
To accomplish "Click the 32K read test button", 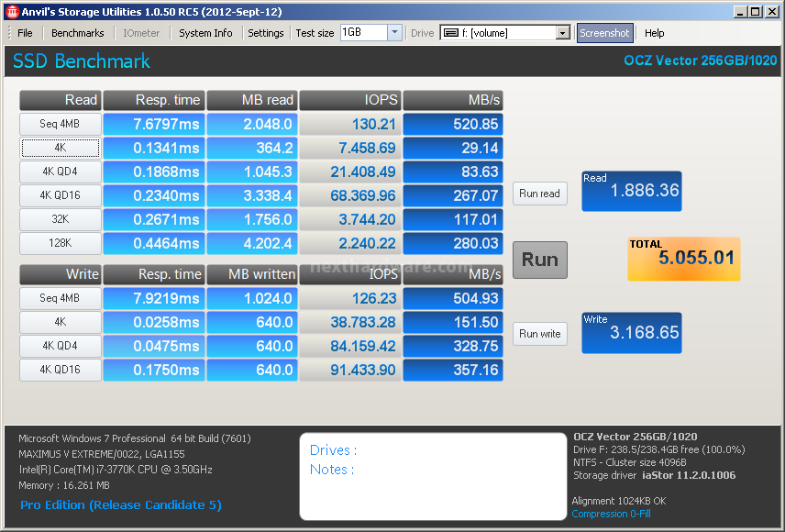I will [x=61, y=219].
